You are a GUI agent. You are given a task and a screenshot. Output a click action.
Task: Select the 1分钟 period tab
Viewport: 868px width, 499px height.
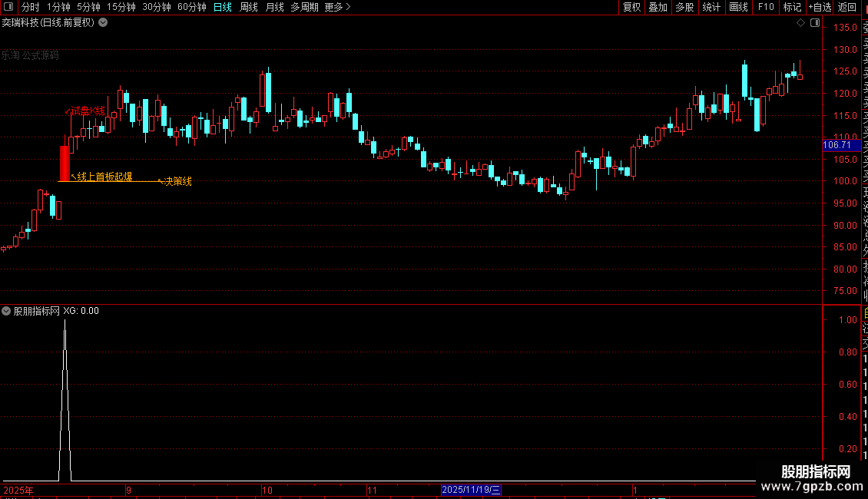(x=58, y=7)
